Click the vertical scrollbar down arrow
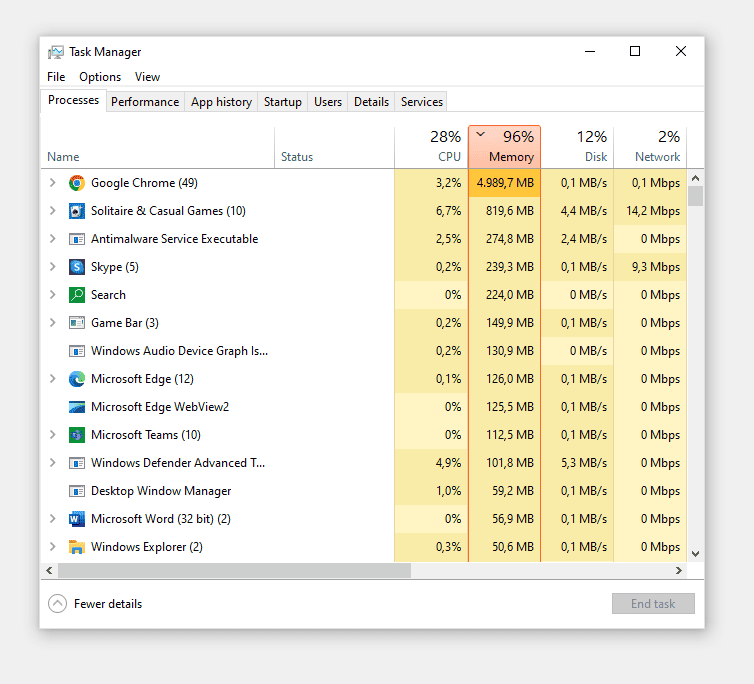Image resolution: width=754 pixels, height=684 pixels. (695, 554)
